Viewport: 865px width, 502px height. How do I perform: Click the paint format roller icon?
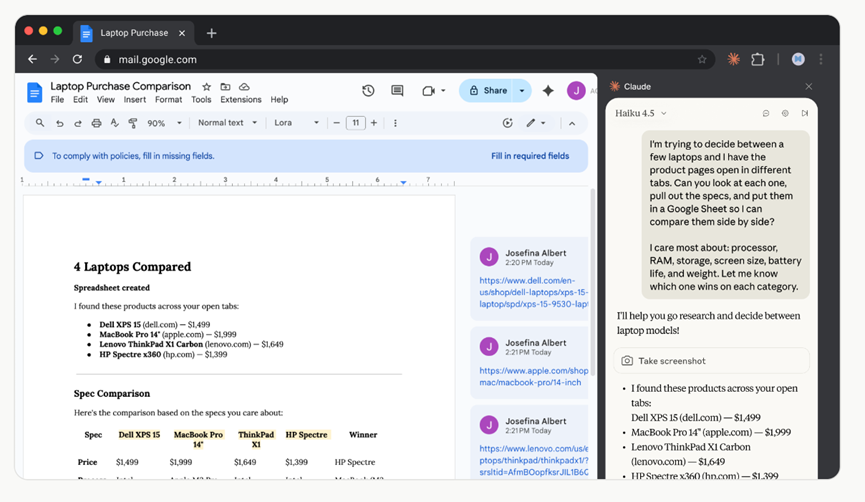click(132, 123)
